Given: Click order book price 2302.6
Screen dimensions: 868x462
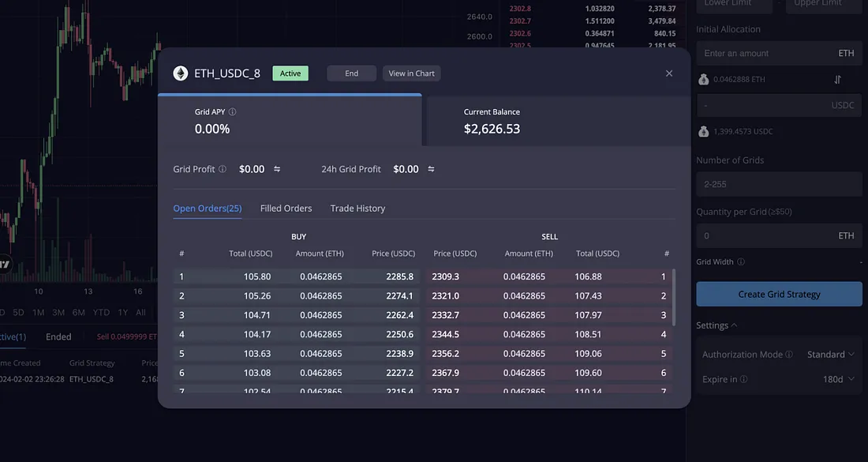Looking at the screenshot, I should [520, 33].
